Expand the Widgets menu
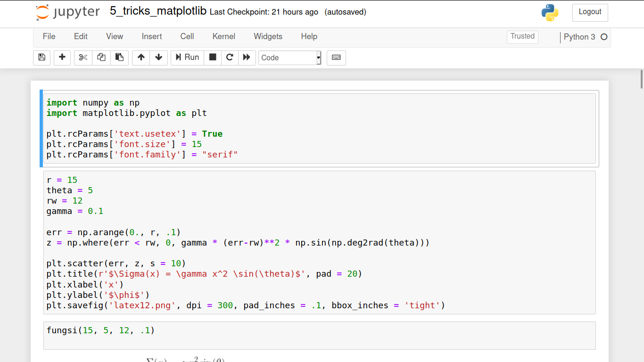This screenshot has width=644, height=362. coord(268,36)
